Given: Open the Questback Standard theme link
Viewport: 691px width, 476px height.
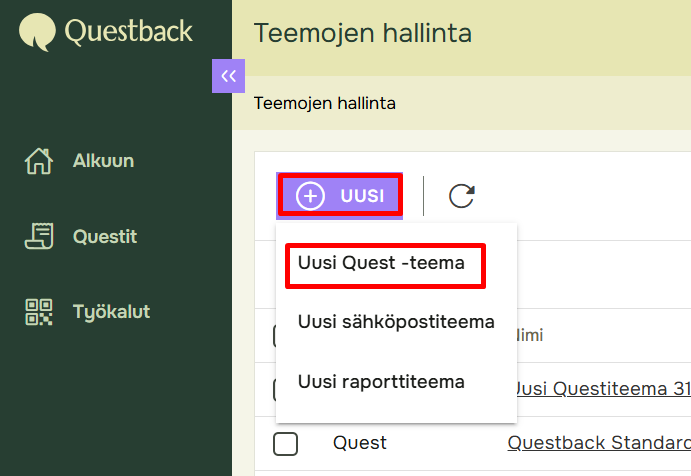Looking at the screenshot, I should click(598, 443).
